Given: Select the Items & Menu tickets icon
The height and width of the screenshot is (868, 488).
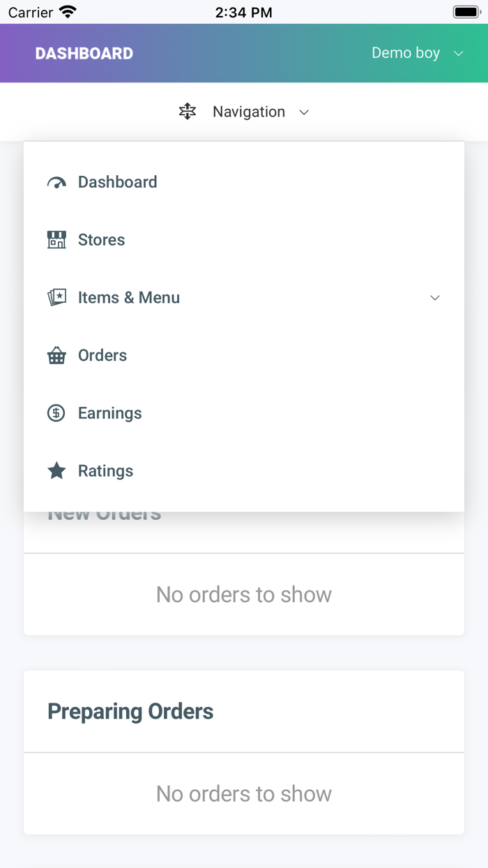Looking at the screenshot, I should tap(56, 297).
